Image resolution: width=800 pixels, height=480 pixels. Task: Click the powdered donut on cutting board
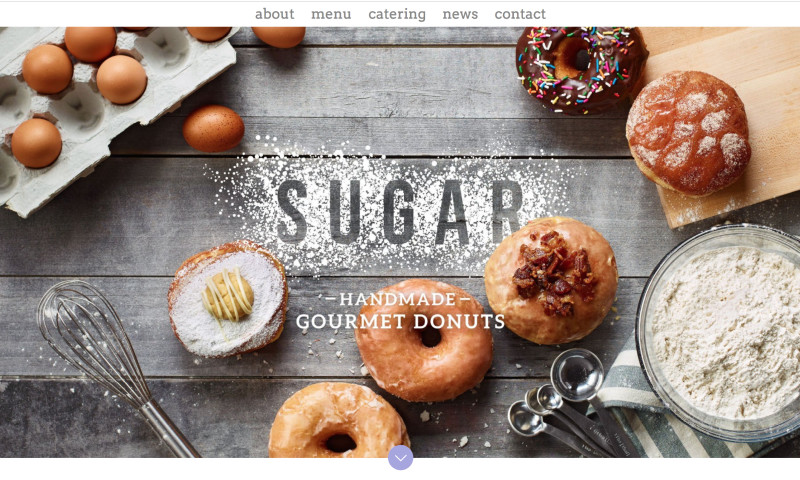[x=688, y=133]
